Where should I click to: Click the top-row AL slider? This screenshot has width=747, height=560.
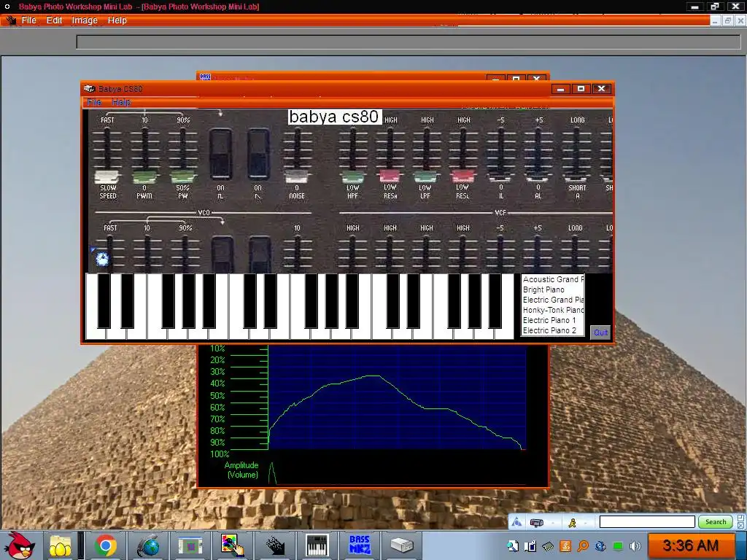[538, 155]
